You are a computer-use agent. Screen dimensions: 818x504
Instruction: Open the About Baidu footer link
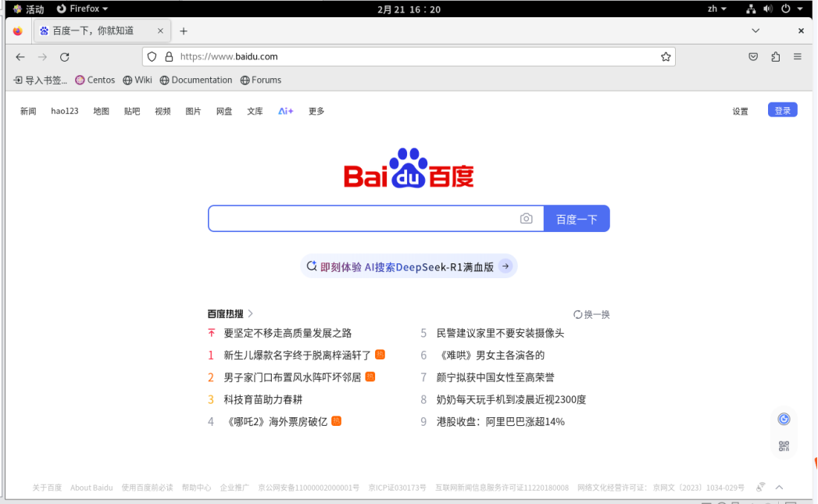pyautogui.click(x=91, y=488)
